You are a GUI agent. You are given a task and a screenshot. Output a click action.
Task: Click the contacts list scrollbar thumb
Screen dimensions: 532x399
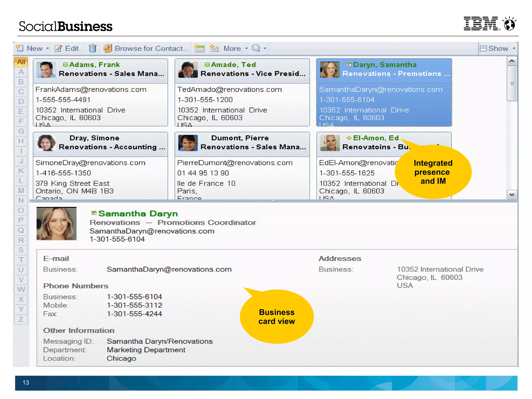(x=512, y=83)
